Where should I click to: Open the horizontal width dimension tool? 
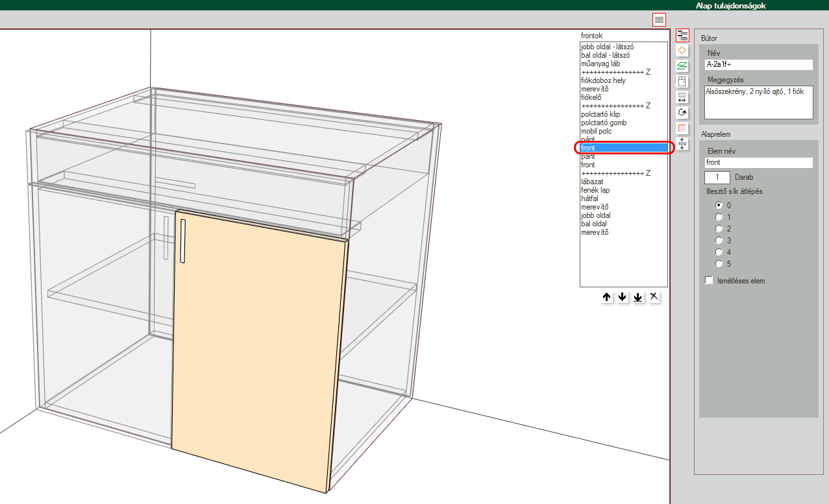click(682, 97)
